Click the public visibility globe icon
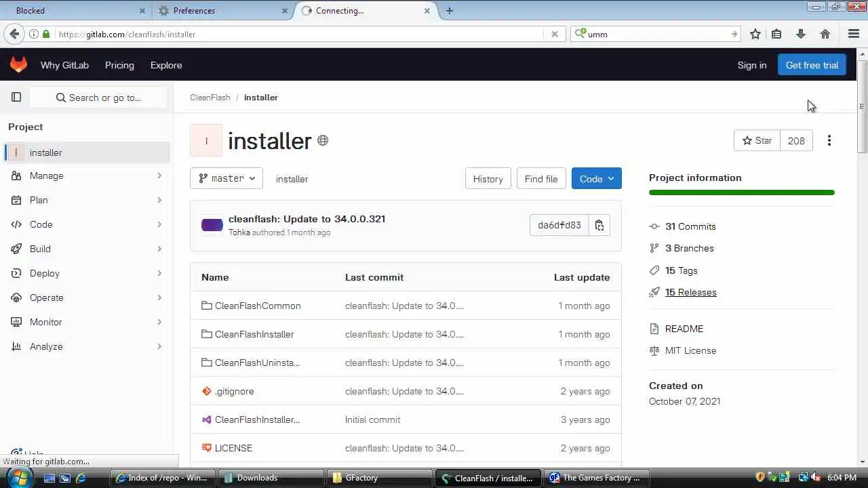 323,140
